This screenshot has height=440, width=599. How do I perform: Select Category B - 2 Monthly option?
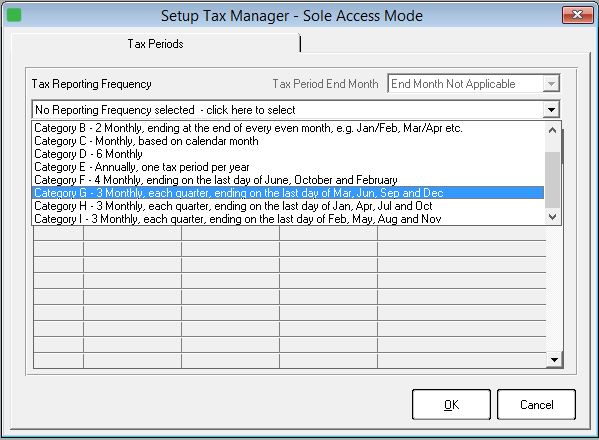(x=288, y=128)
